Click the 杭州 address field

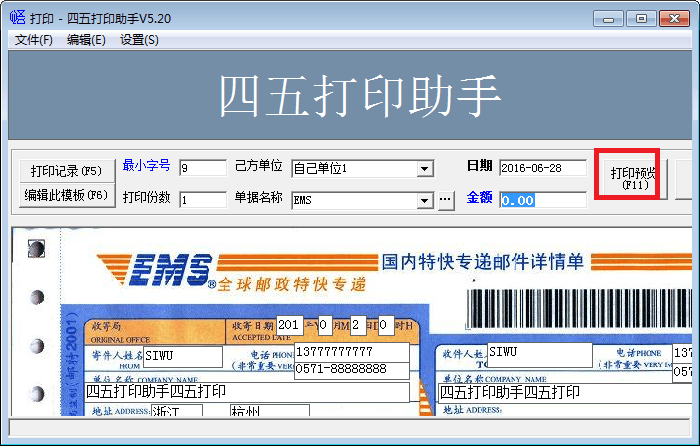point(270,410)
